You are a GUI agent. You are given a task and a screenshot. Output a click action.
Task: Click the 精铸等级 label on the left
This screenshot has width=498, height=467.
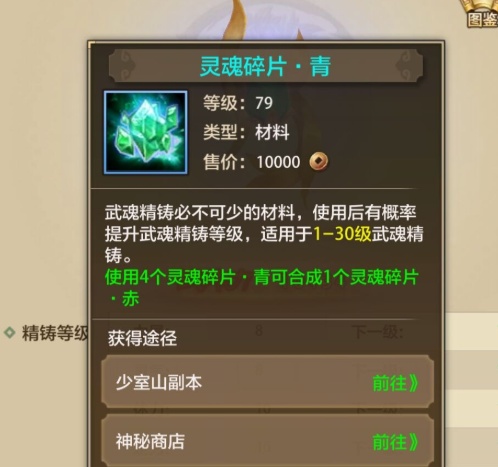click(55, 333)
